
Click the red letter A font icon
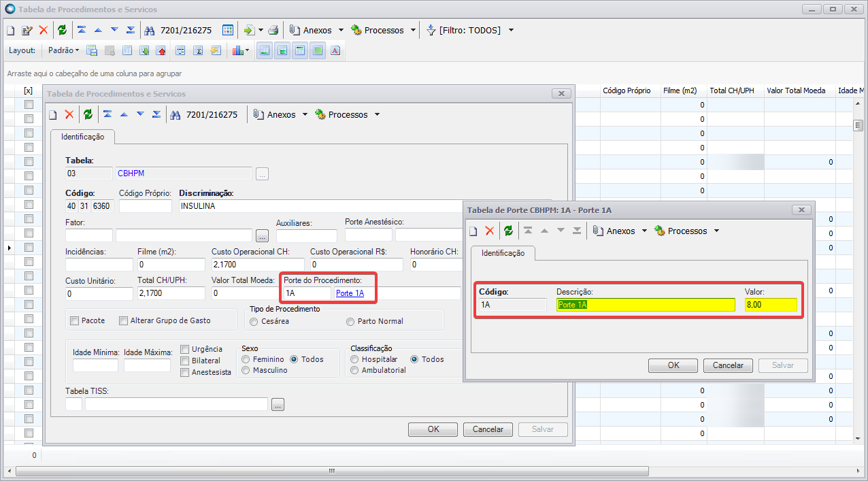click(x=335, y=50)
